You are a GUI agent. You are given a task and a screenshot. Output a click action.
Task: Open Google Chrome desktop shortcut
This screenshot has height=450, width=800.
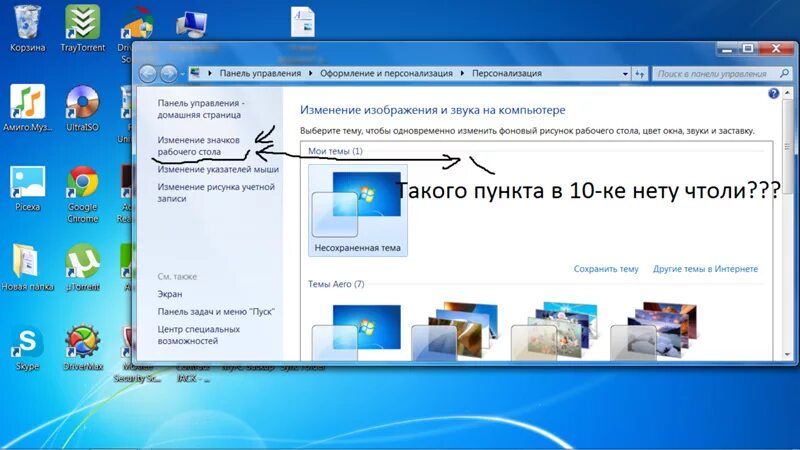coord(82,193)
